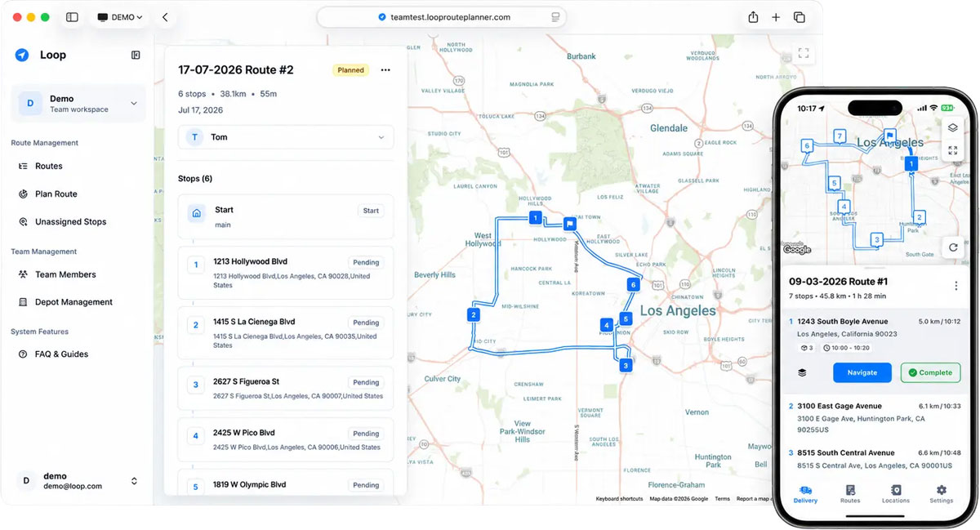The image size is (980, 530).
Task: Show tab overview icon
Action: coord(800,17)
